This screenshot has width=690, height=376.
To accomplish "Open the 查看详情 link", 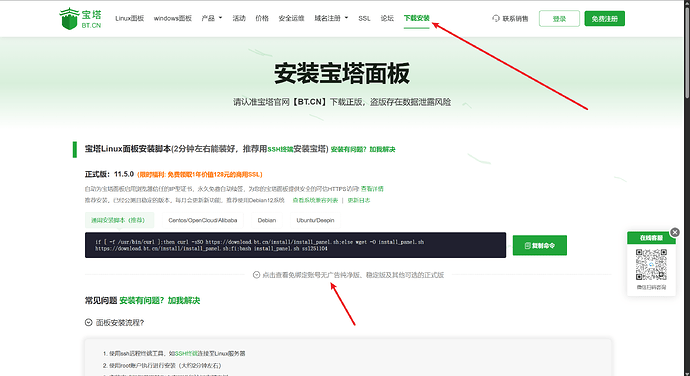I will pyautogui.click(x=372, y=189).
